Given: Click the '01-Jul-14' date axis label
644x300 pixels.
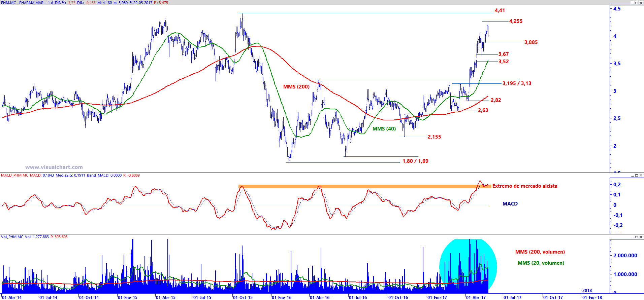Looking at the screenshot, I should [x=49, y=298].
